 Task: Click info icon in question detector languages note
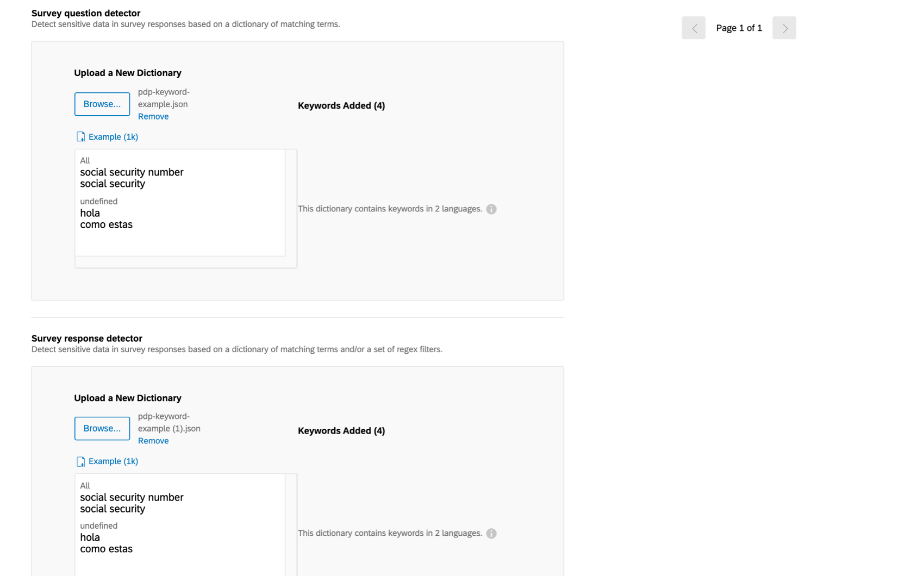point(491,209)
